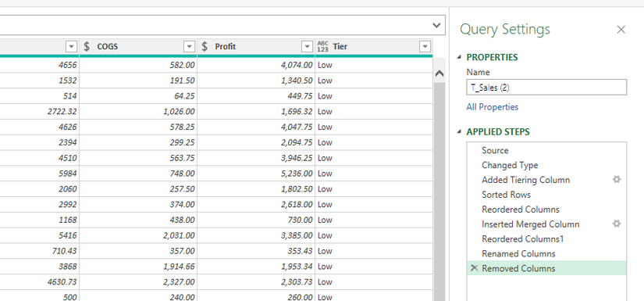Click the currency type icon on COGS column
This screenshot has height=301, width=644.
(87, 46)
